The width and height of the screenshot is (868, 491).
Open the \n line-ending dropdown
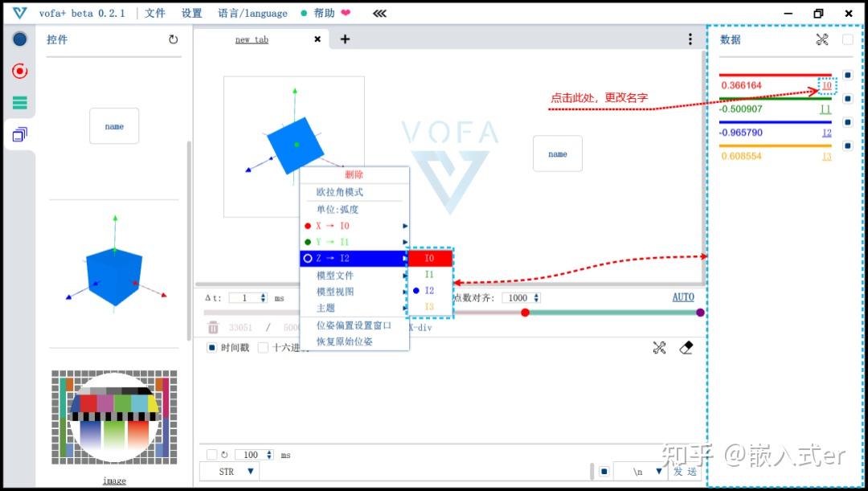tap(639, 471)
